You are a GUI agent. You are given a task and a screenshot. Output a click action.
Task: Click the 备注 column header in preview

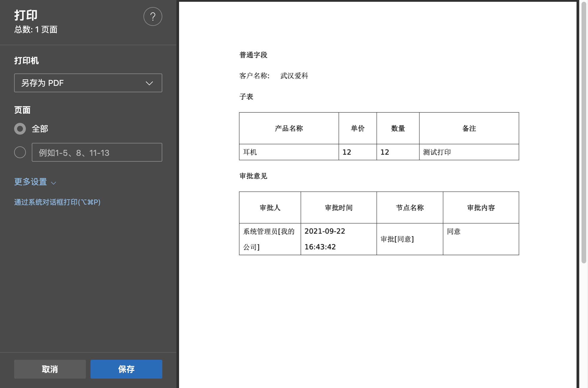tap(469, 128)
